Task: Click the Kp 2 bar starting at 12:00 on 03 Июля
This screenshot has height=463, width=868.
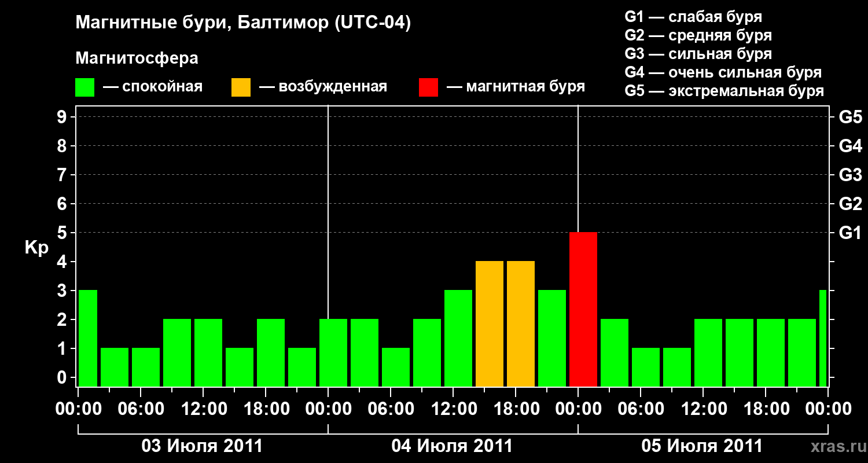Action: tap(208, 352)
